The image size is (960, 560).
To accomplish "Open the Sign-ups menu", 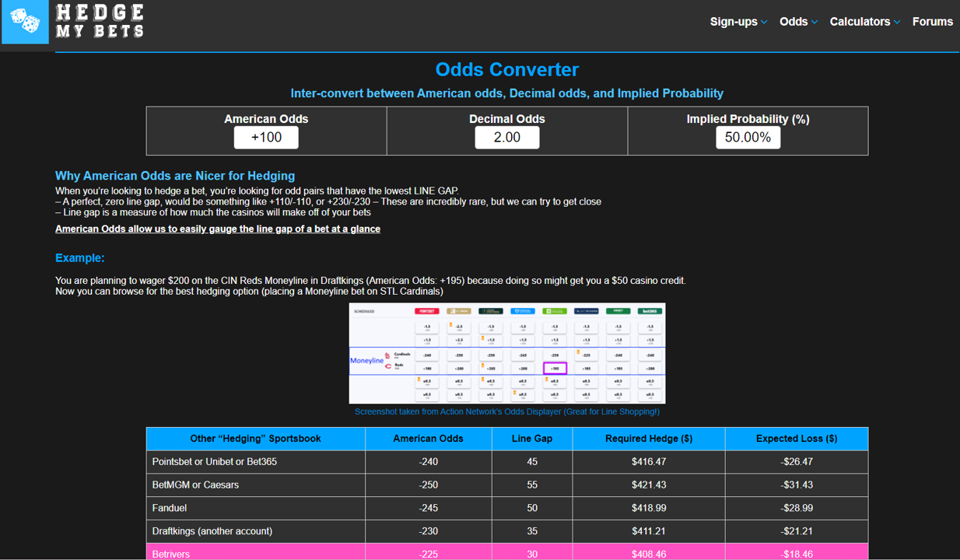I will (734, 22).
